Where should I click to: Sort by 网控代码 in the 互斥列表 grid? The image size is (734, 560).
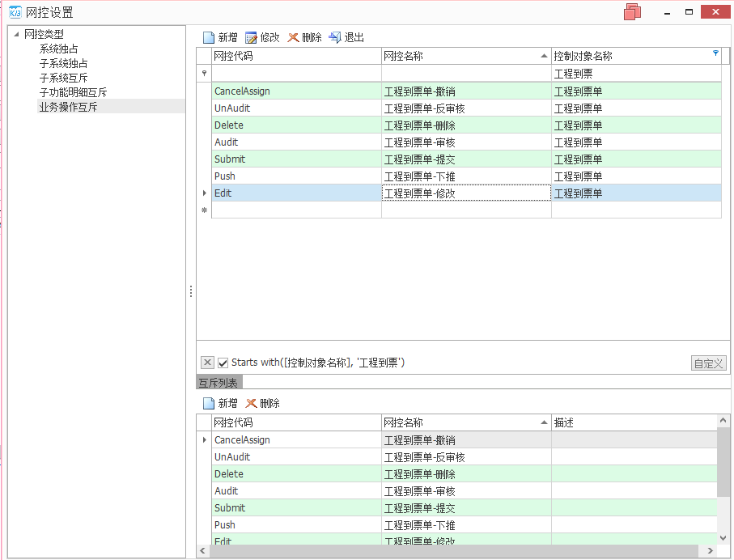pyautogui.click(x=296, y=422)
